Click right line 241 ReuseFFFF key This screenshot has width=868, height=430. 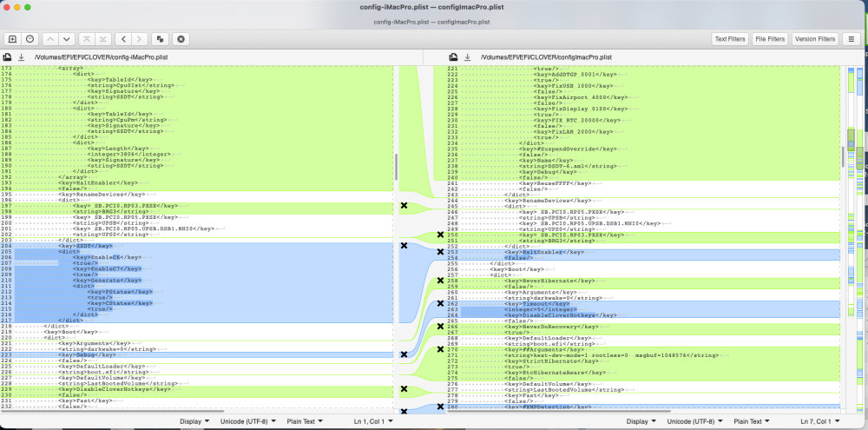(x=556, y=183)
